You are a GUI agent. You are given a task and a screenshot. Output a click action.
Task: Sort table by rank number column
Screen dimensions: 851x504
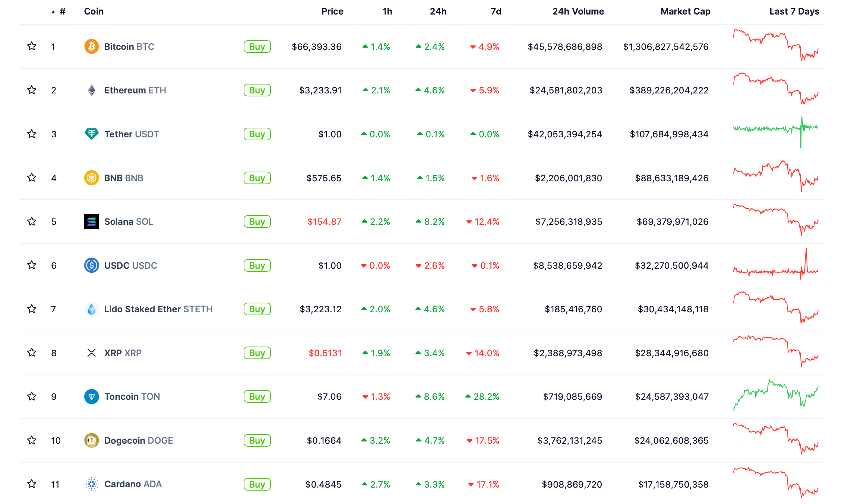pos(62,12)
